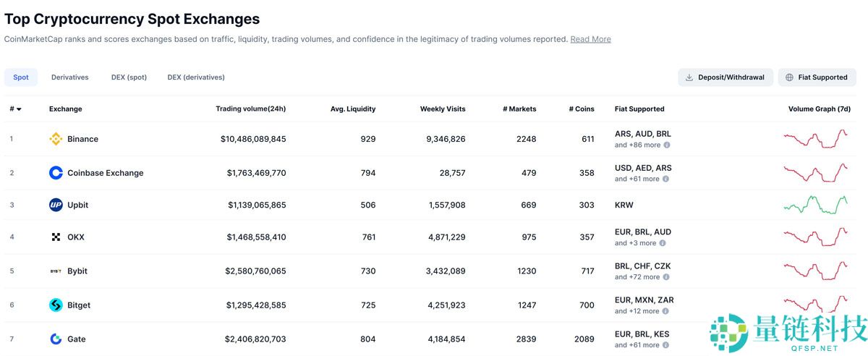The height and width of the screenshot is (356, 868).
Task: Click Gate's trading volume $2,406,820,703
Action: (x=255, y=339)
